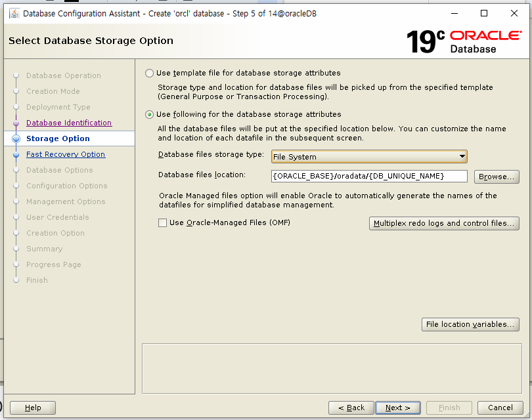Click the Database Identification bullet icon
Viewport: 532px width, 420px height.
click(16, 123)
